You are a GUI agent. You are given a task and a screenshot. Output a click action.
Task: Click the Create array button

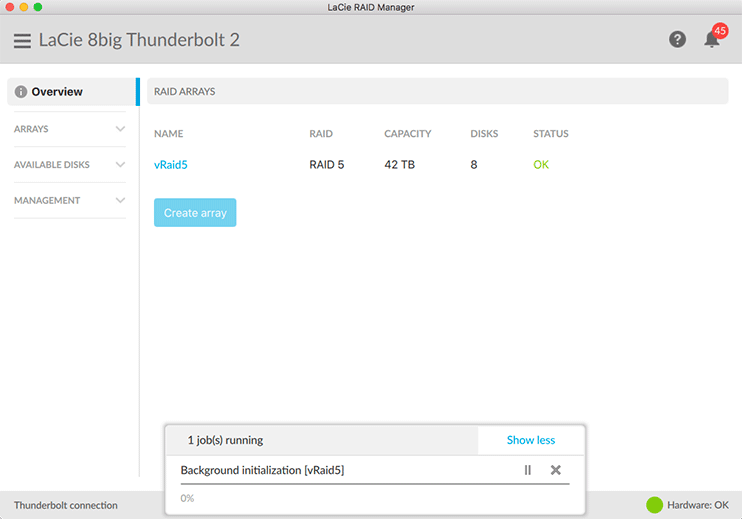pos(195,212)
